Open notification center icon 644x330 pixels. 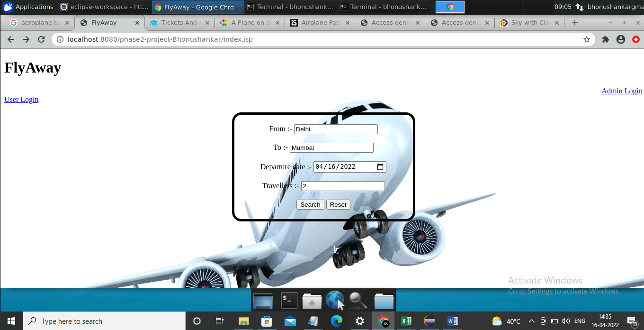click(x=632, y=321)
